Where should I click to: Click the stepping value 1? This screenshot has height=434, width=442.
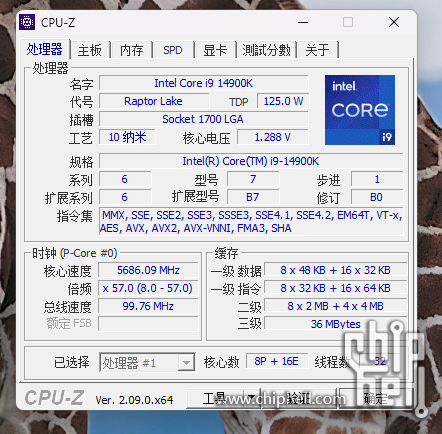pos(377,179)
